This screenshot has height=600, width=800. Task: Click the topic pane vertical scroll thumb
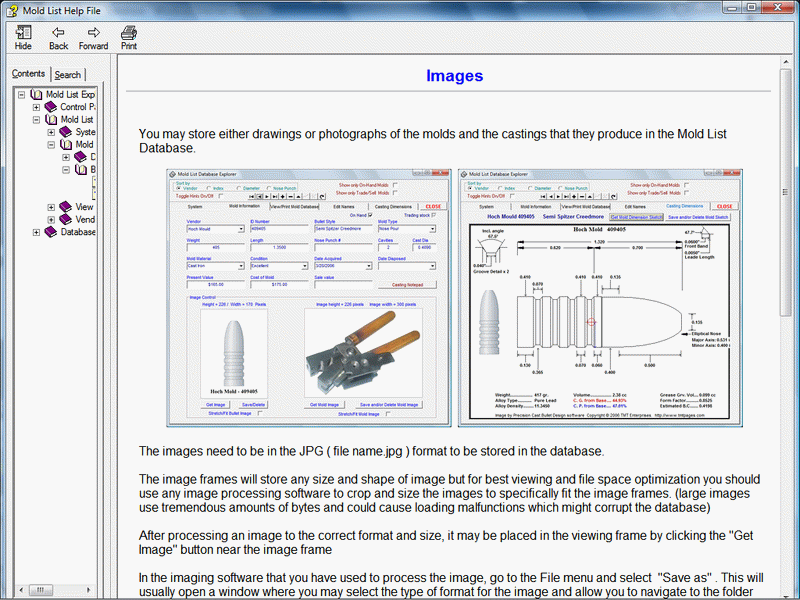tap(786, 193)
